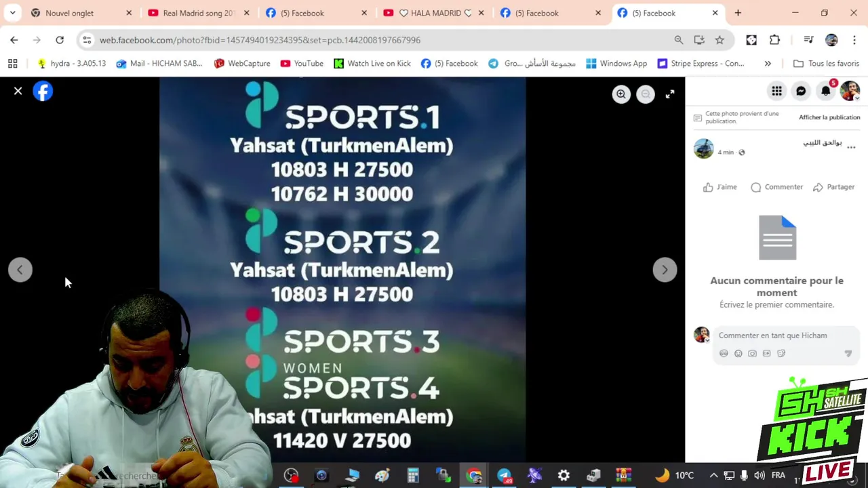Open Telegram from taskbar
The height and width of the screenshot is (488, 868).
504,476
